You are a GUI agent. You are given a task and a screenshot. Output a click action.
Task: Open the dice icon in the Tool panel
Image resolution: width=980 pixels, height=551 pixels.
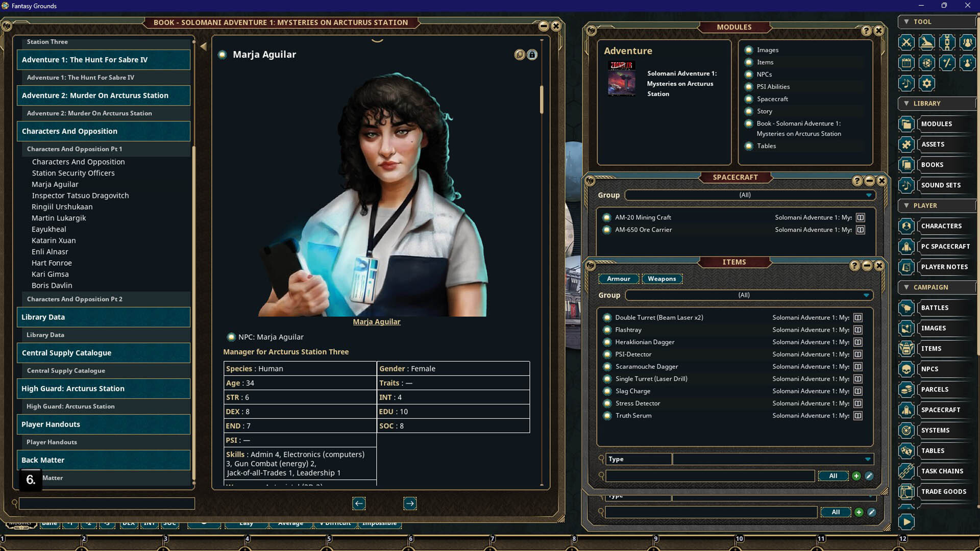[927, 63]
